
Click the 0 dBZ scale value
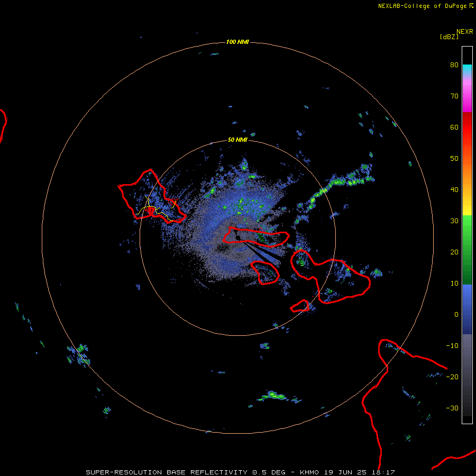pyautogui.click(x=456, y=315)
